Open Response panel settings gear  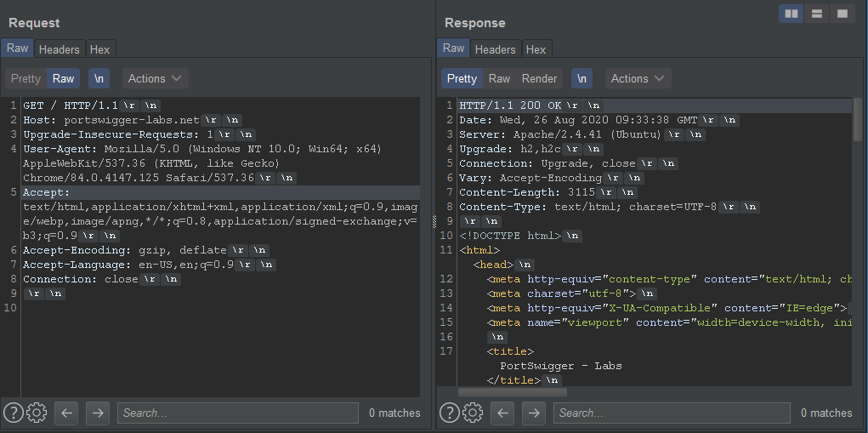[473, 413]
